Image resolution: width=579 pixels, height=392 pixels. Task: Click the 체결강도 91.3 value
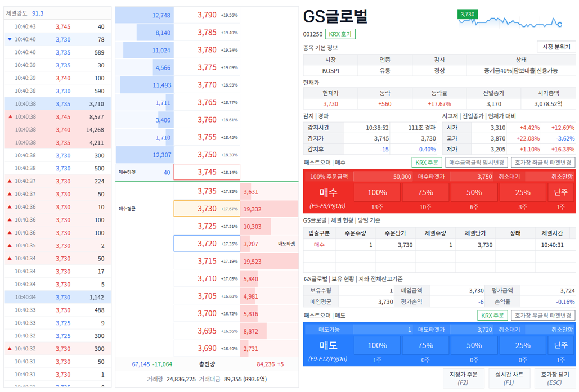(x=38, y=13)
